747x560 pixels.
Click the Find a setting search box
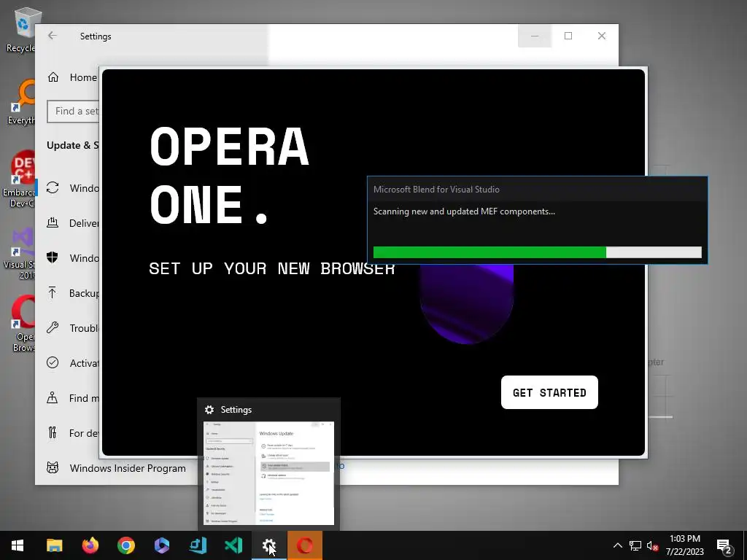[73, 111]
